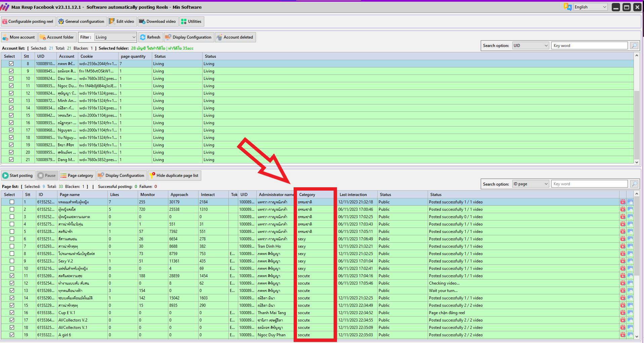644x343 pixels.
Task: Check page row 9 Sexy V.2 checkbox
Action: coord(12,261)
